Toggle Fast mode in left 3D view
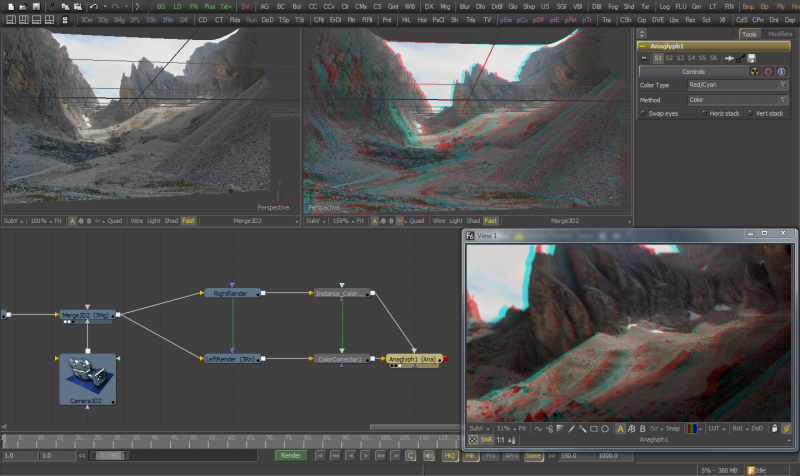The image size is (800, 476). pyautogui.click(x=188, y=221)
